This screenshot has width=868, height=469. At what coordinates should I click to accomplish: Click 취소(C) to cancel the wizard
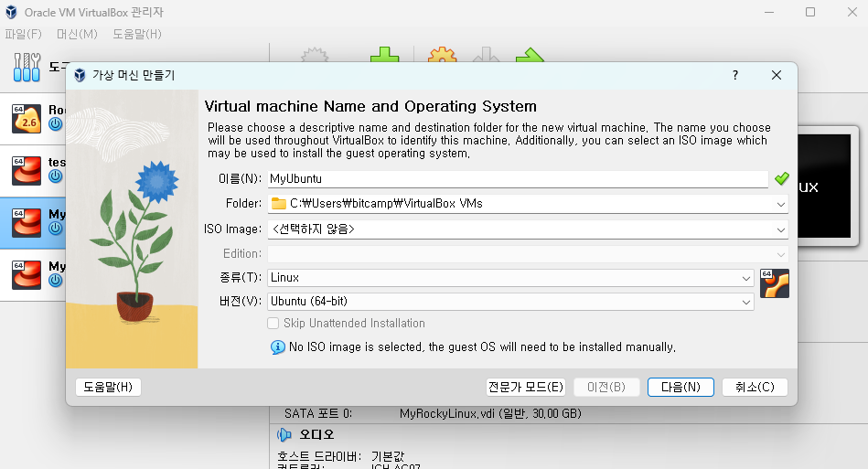[x=755, y=387]
